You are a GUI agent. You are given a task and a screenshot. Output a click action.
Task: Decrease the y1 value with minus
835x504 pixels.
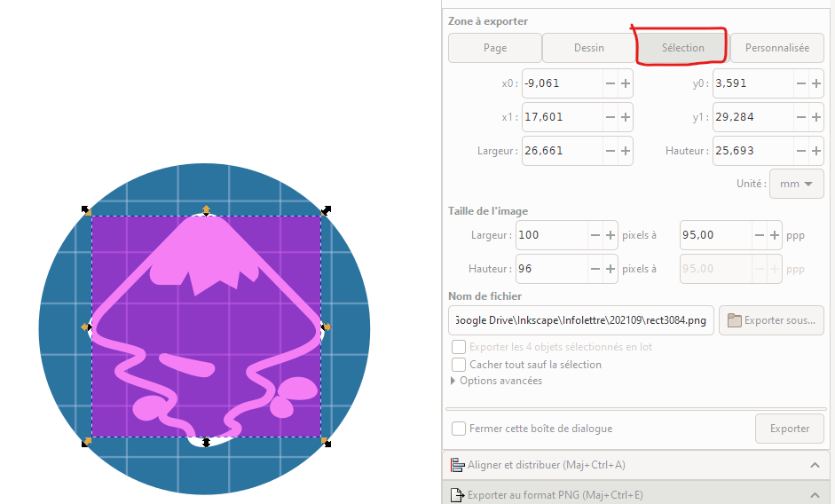pos(801,116)
